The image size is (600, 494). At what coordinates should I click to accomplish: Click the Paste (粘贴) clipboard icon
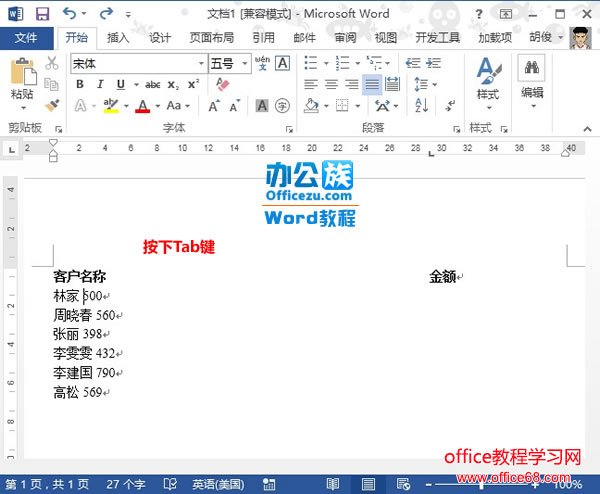pos(23,72)
